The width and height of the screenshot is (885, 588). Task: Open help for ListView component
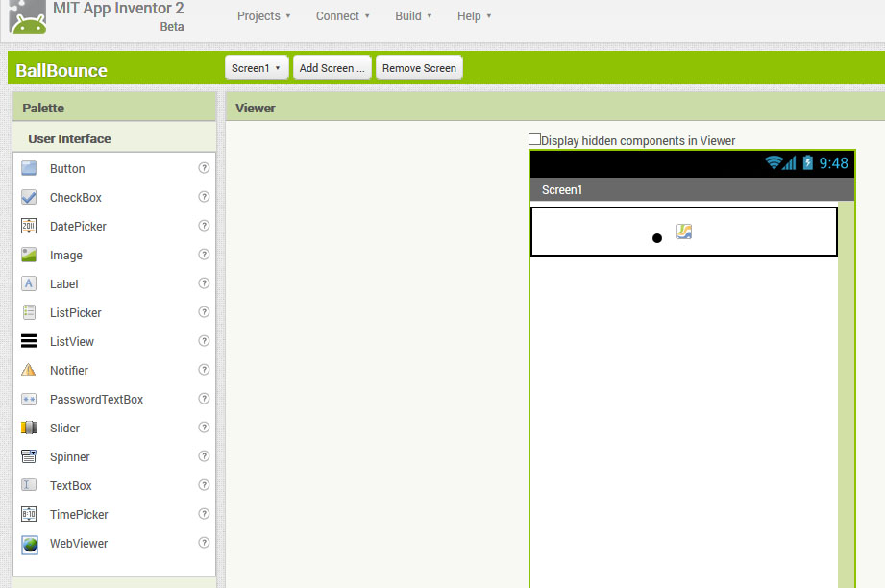[204, 340]
